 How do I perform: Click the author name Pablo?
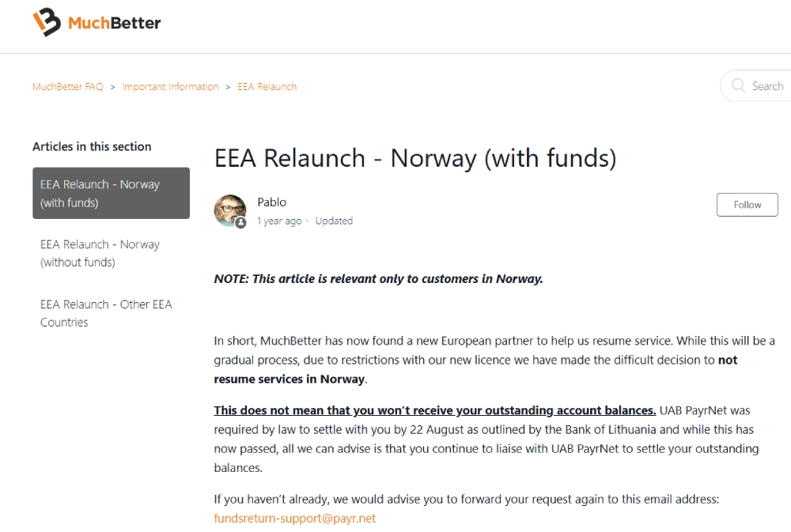coord(272,202)
